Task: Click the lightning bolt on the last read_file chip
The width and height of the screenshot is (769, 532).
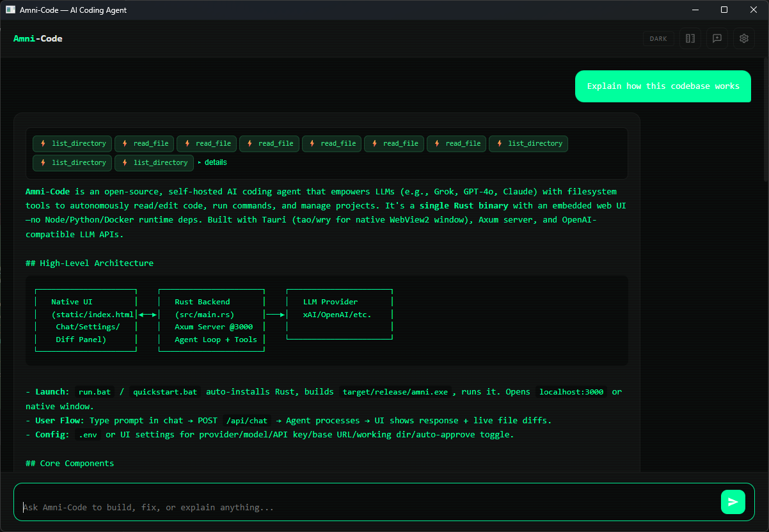Action: coord(437,143)
